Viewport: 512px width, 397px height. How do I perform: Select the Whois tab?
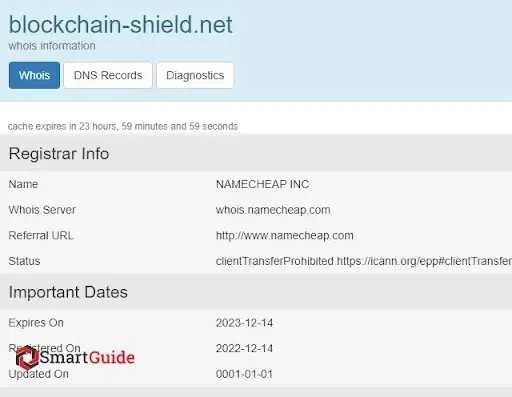34,75
